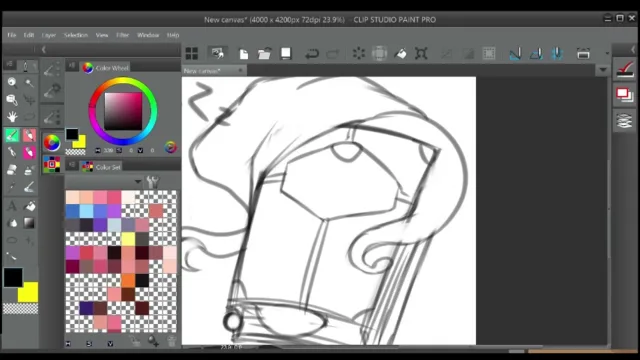Select the Color Wheel panel tab
Image resolution: width=640 pixels, height=360 pixels.
point(106,68)
